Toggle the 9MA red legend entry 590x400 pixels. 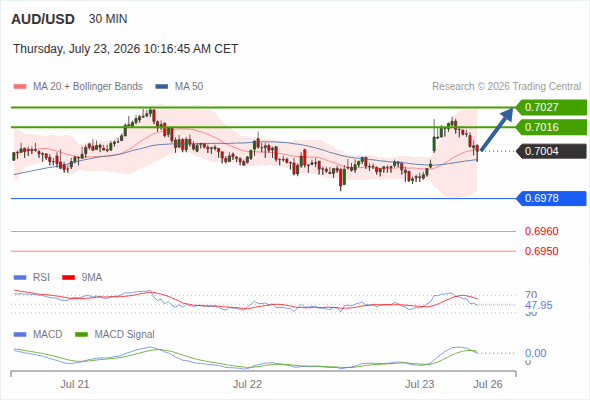point(82,277)
